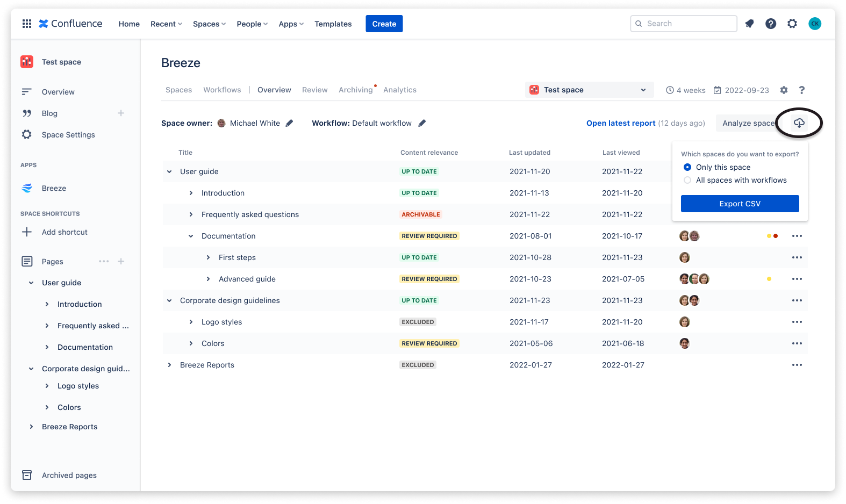Switch to the Archiving tab
The image size is (846, 504).
[356, 90]
